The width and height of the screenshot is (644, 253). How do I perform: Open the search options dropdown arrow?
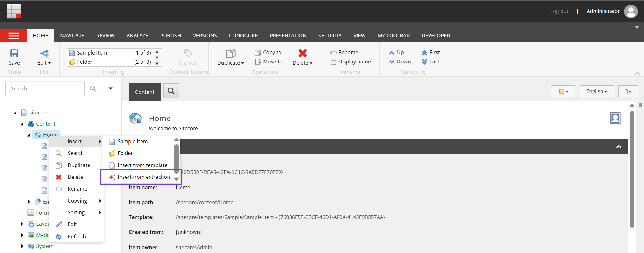click(x=111, y=88)
